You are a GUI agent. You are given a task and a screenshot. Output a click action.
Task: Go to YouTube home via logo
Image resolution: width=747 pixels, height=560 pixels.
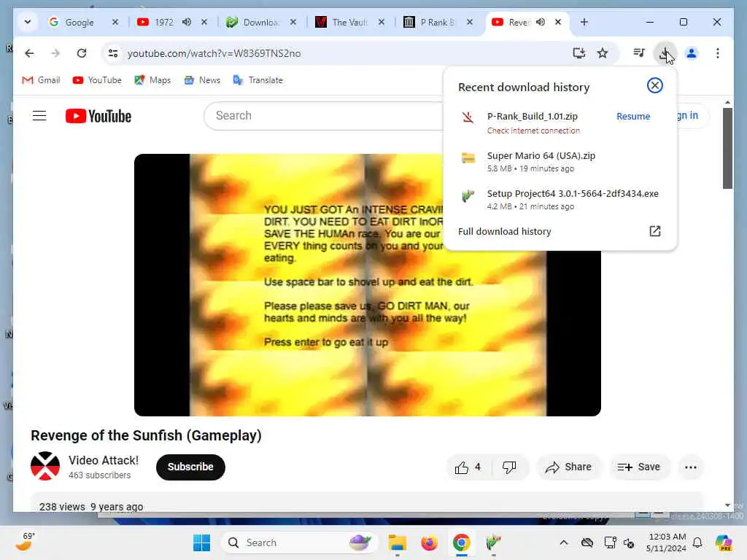pyautogui.click(x=98, y=116)
